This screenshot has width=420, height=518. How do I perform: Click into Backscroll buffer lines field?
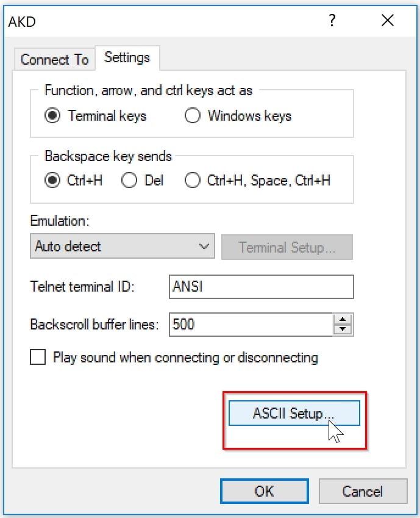pyautogui.click(x=251, y=325)
